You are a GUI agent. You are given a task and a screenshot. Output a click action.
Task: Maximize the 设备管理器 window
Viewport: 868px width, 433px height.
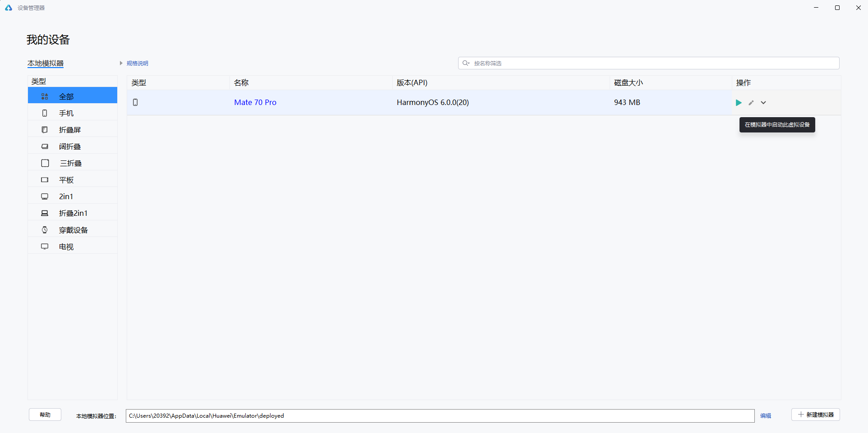pos(837,8)
